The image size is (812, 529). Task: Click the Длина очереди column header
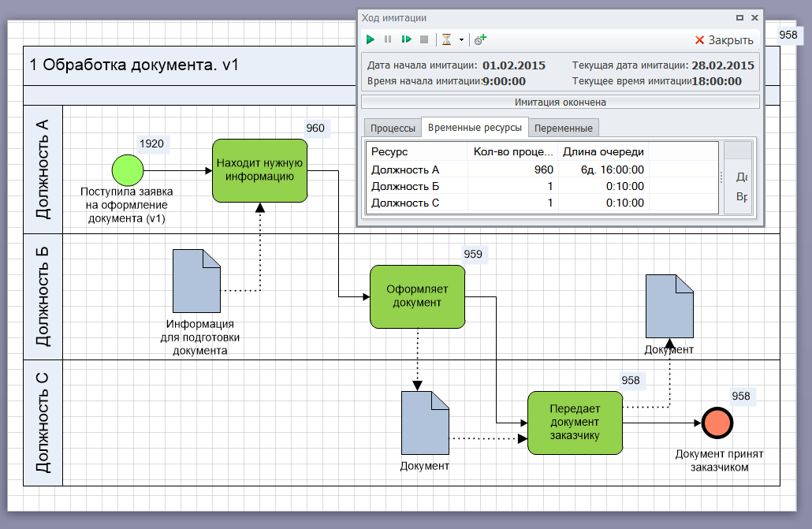603,151
